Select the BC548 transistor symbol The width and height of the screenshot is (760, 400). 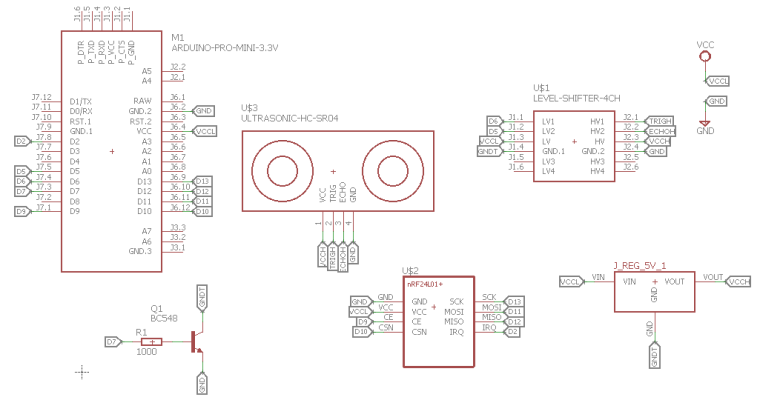197,341
